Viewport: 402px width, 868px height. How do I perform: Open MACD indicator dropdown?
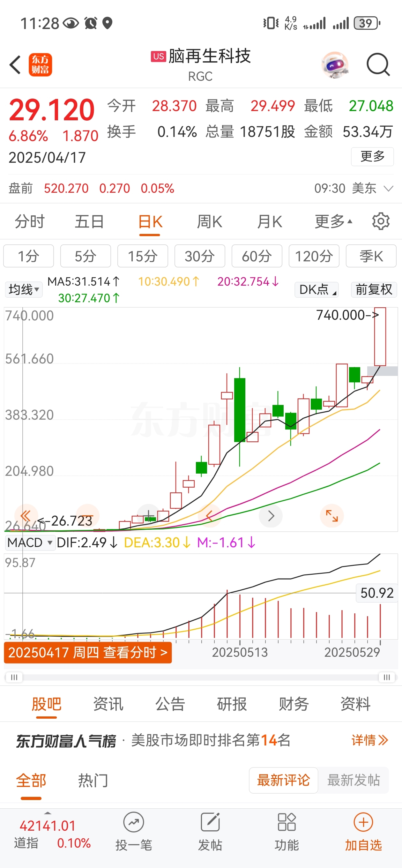pyautogui.click(x=30, y=542)
